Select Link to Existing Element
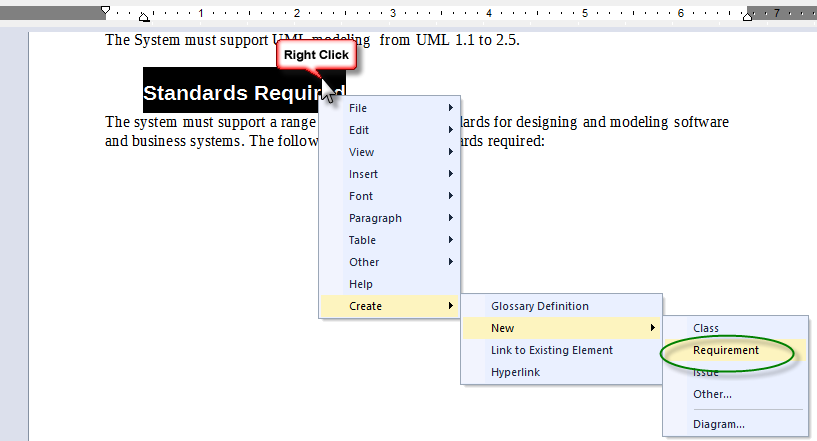The height and width of the screenshot is (441, 817). [552, 350]
